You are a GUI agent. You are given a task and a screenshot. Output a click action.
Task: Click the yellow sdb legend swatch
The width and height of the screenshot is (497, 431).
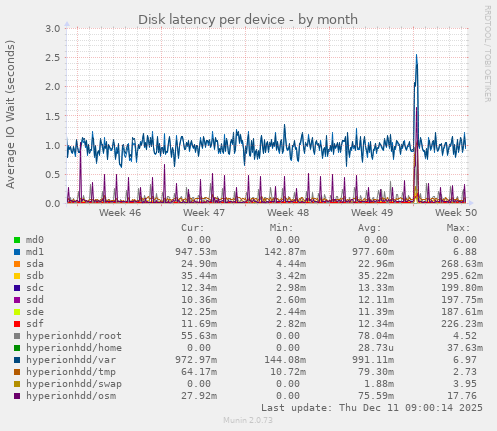click(17, 276)
